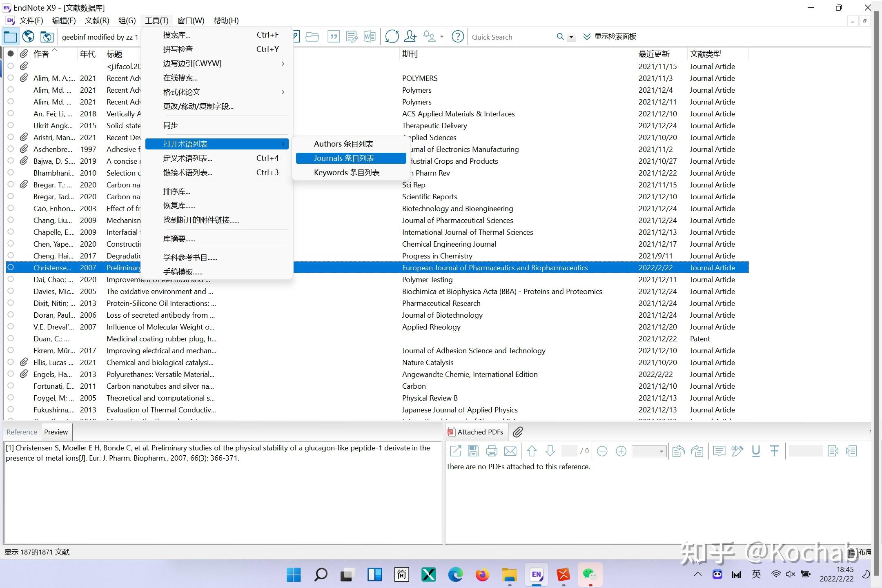Click the attach file paperclip tab

[518, 432]
